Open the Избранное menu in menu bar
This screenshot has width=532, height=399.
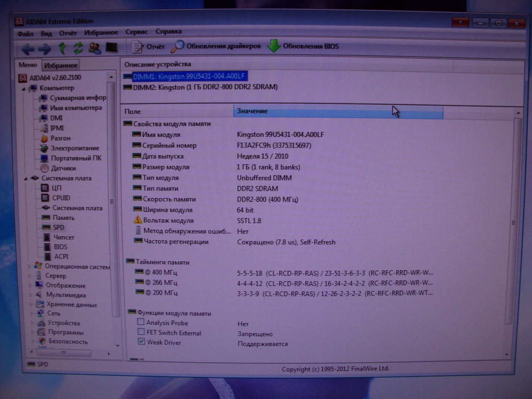[x=101, y=32]
